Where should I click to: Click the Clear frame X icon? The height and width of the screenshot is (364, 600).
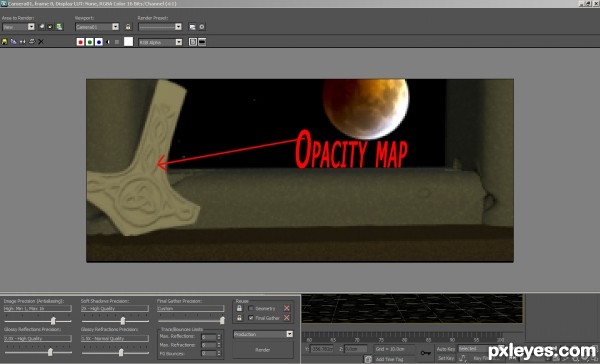coord(41,42)
